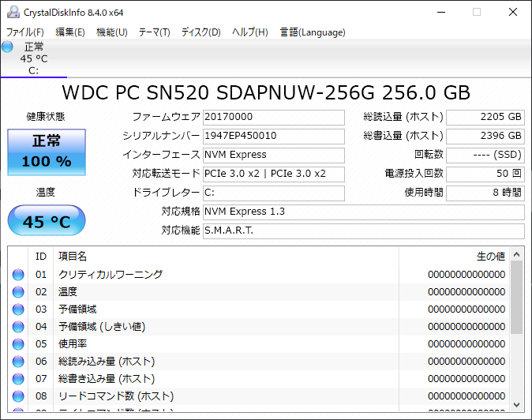
Task: Click the status orb for ID 02 温度 row
Action: point(18,292)
